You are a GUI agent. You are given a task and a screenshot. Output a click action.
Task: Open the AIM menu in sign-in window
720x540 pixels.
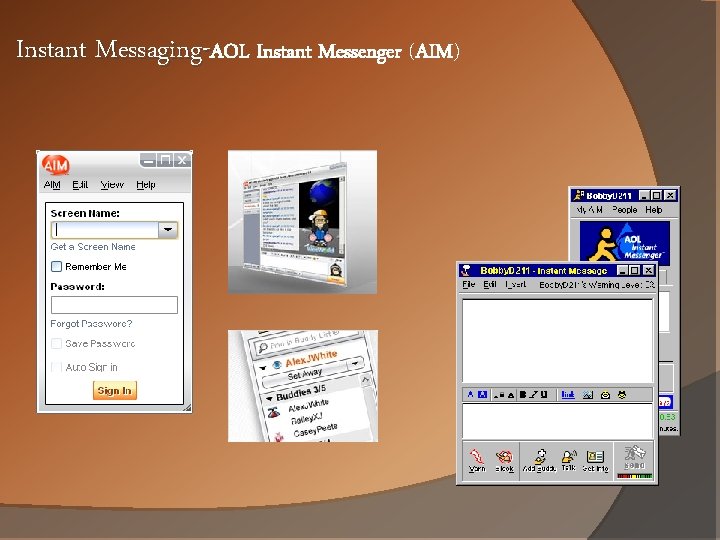pyautogui.click(x=52, y=185)
